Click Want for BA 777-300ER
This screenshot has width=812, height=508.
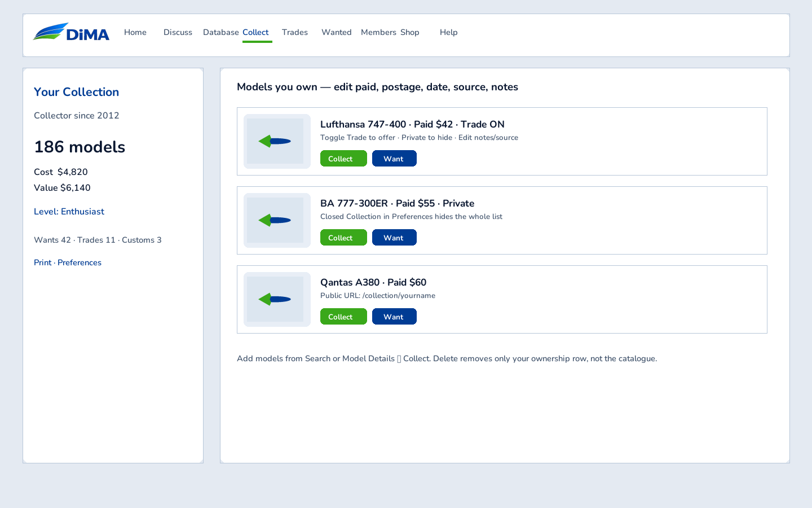(x=394, y=238)
